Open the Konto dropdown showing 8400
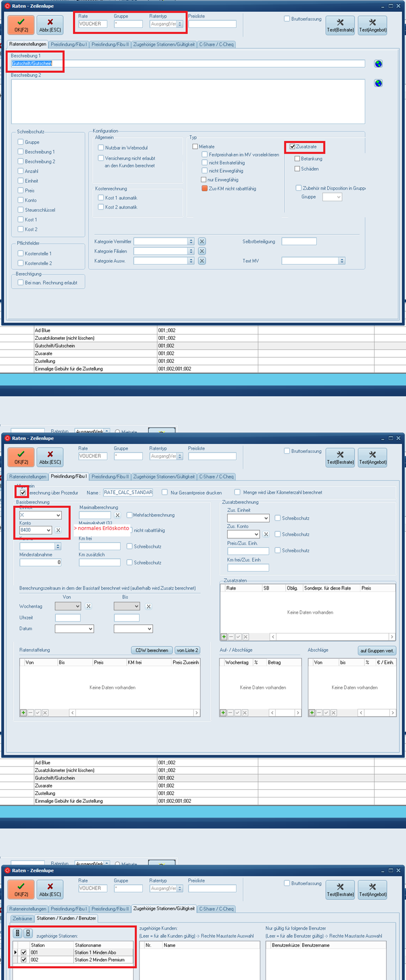406x980 pixels. pos(49,530)
